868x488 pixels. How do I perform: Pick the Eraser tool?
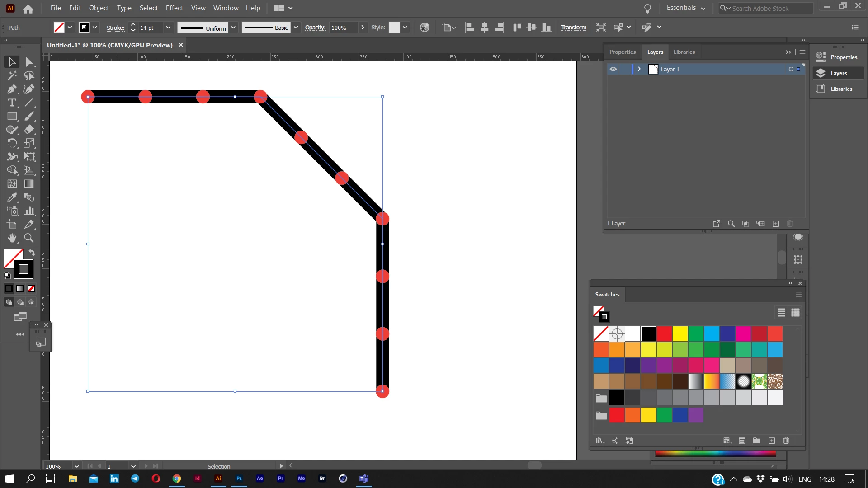pyautogui.click(x=29, y=130)
